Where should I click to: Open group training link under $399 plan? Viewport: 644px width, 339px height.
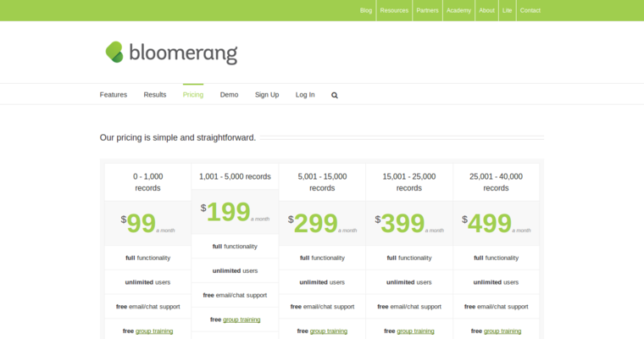416,331
